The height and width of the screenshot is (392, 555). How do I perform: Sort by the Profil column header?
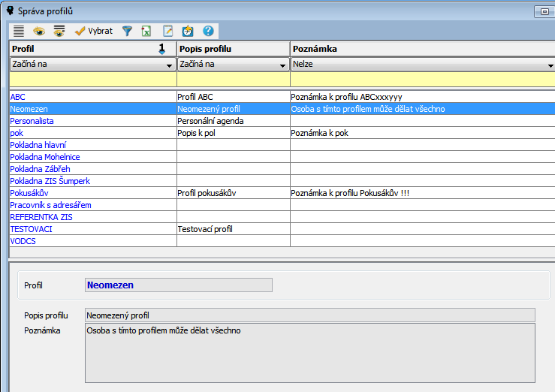83,49
